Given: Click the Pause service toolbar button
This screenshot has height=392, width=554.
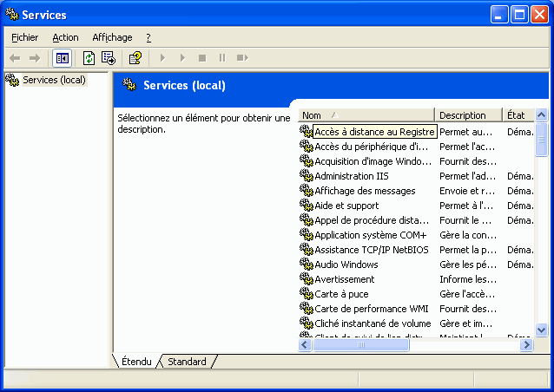Looking at the screenshot, I should click(x=222, y=58).
